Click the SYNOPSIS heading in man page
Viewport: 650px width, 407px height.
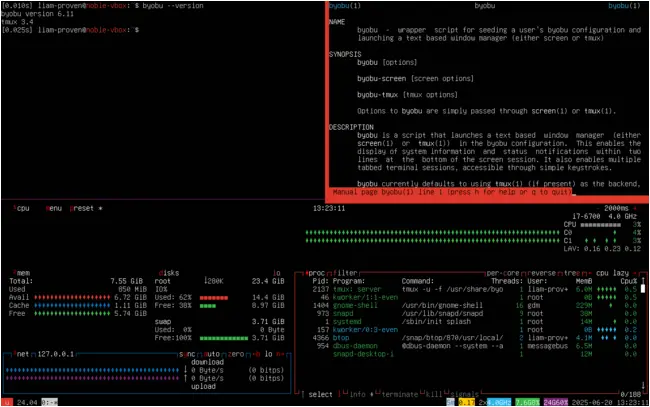point(345,54)
